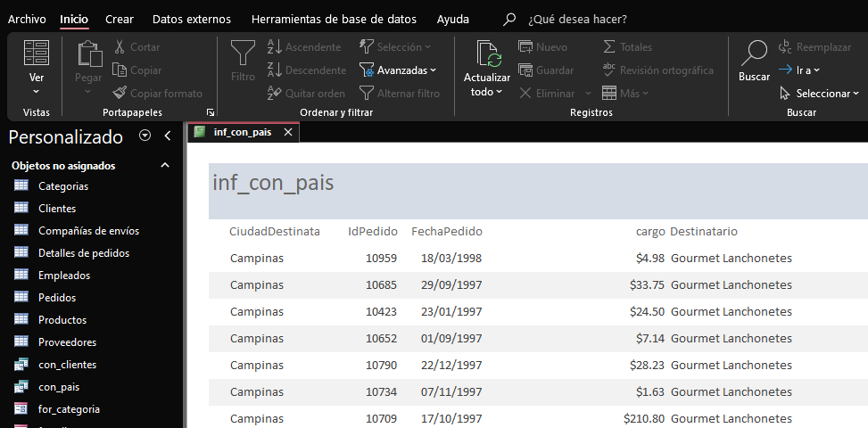Switch to the Inicio ribbon tab

click(x=74, y=20)
